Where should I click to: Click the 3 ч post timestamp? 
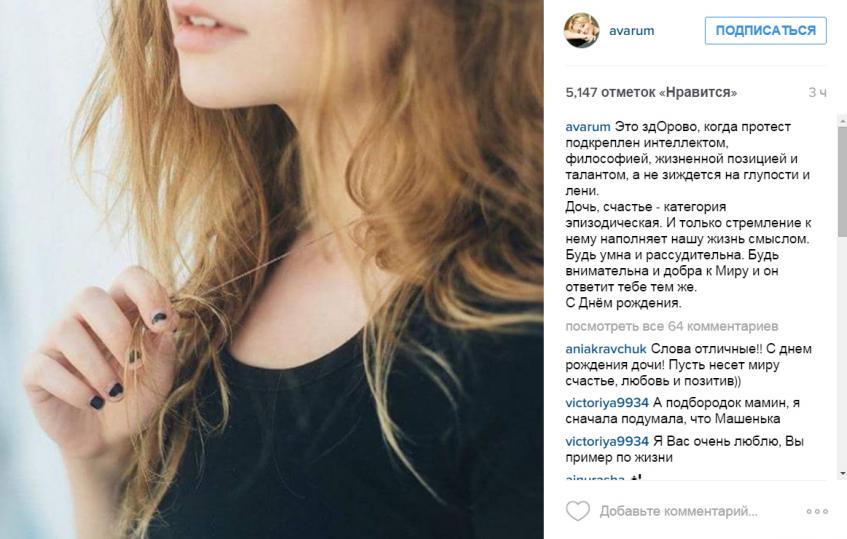coord(817,92)
